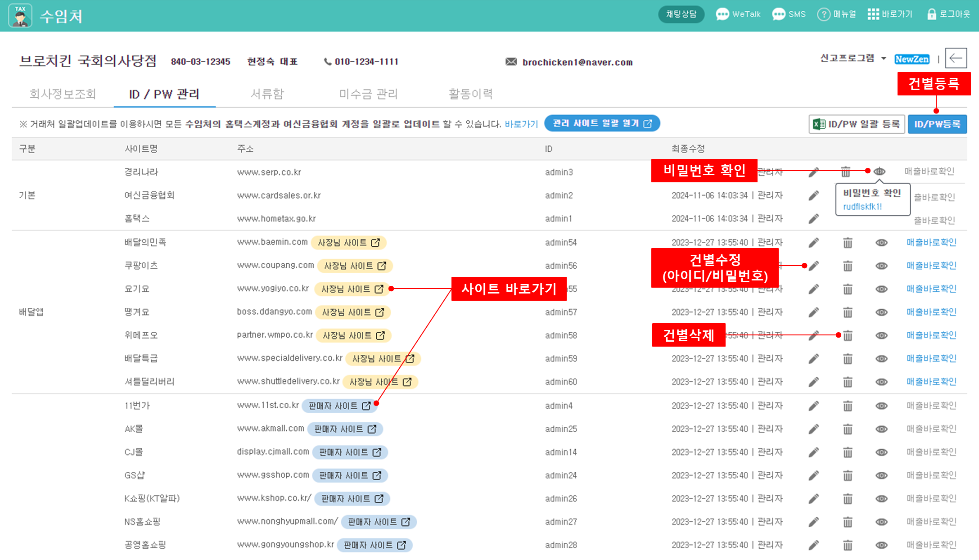979x560 pixels.
Task: Edit CJ몰 row pencil icon
Action: [x=813, y=452]
